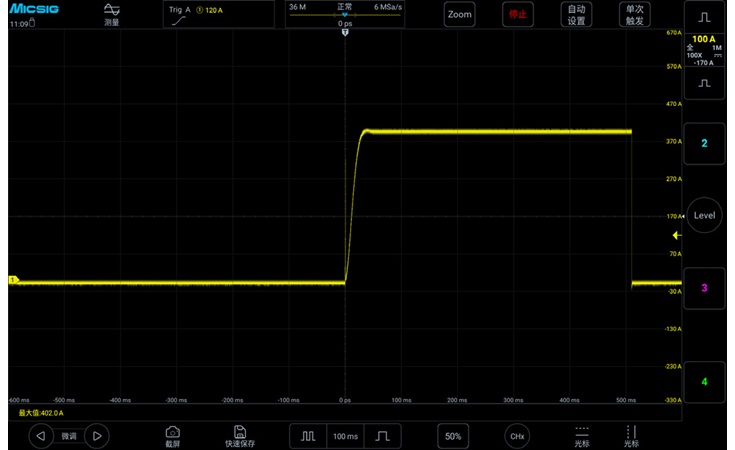735x450 pixels.
Task: Open horizontal cursors (光标) icon
Action: [x=582, y=436]
